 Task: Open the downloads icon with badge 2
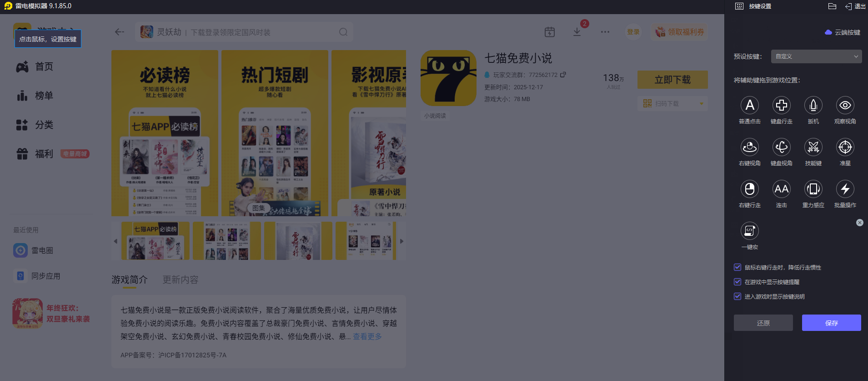coord(577,32)
